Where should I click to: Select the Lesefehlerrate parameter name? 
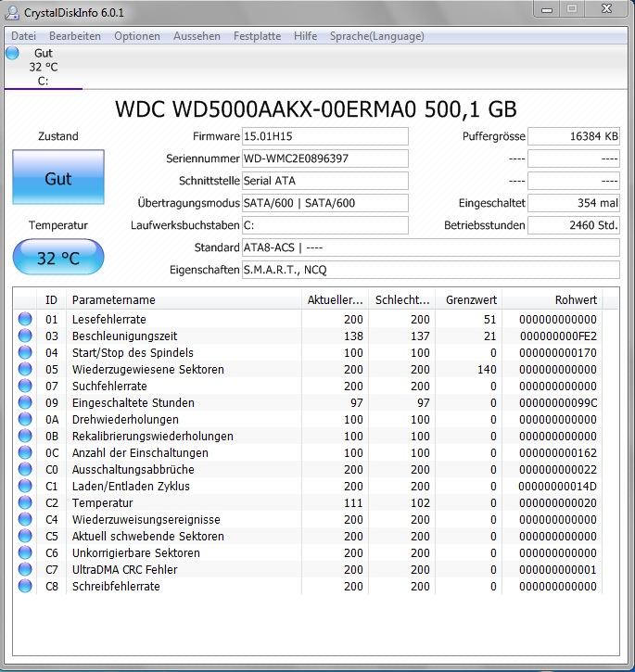(108, 319)
